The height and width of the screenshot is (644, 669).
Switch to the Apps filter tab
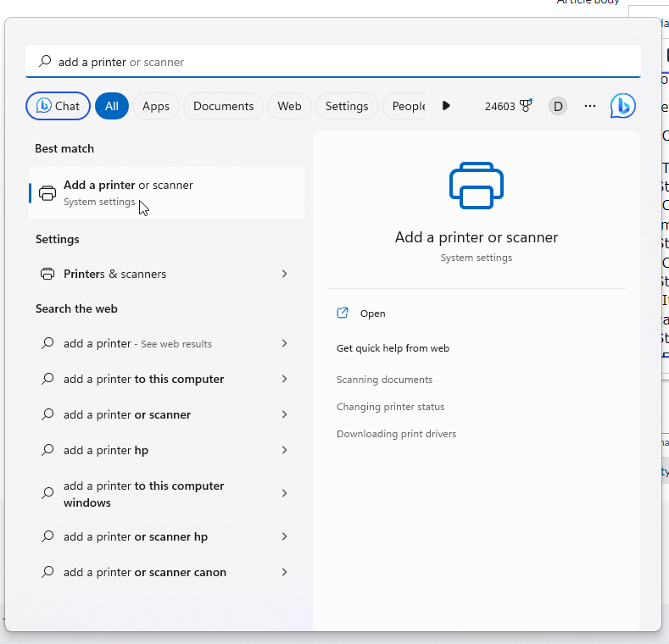[155, 106]
